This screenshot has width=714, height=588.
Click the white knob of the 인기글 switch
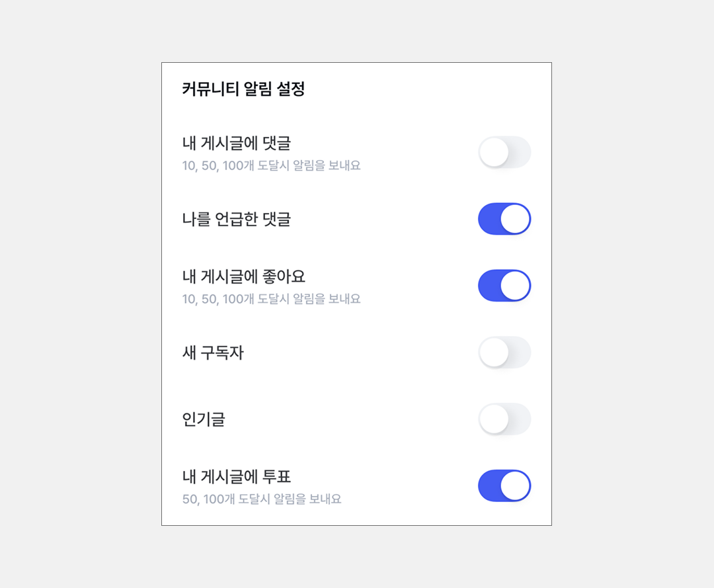(x=494, y=419)
